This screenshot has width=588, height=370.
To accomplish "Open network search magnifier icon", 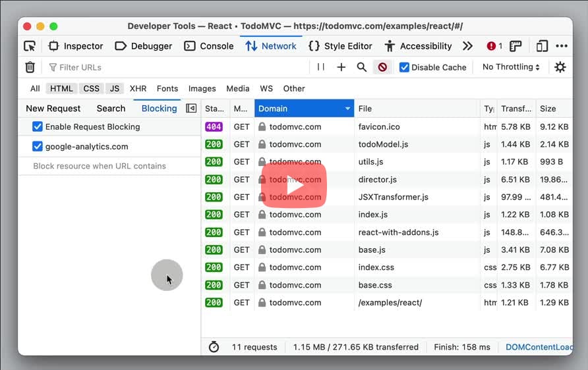I will tap(361, 67).
